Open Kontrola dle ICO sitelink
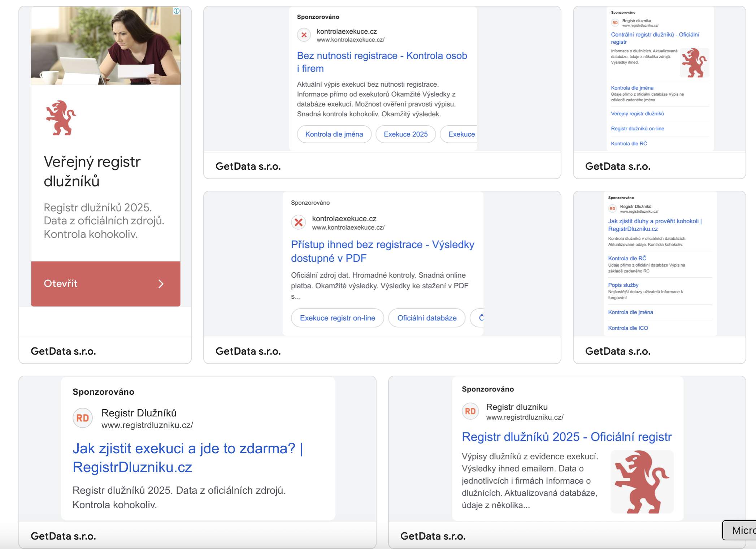 click(x=628, y=328)
